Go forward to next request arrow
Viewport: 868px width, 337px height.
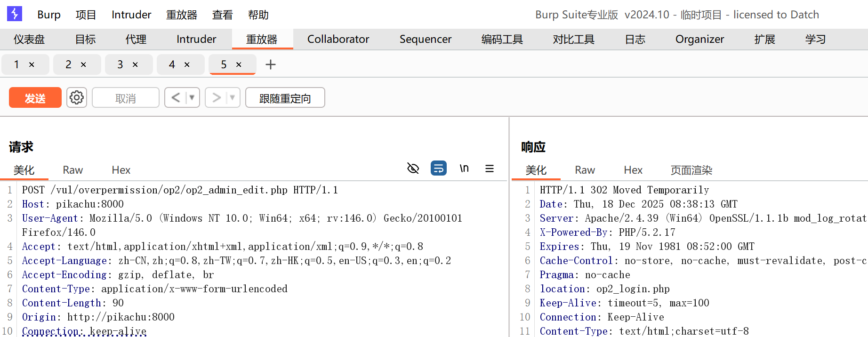216,98
